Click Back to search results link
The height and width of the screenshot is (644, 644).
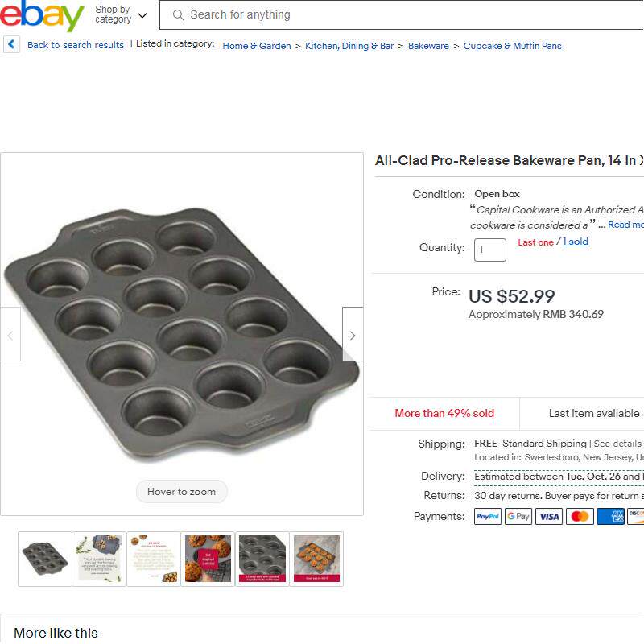[76, 45]
